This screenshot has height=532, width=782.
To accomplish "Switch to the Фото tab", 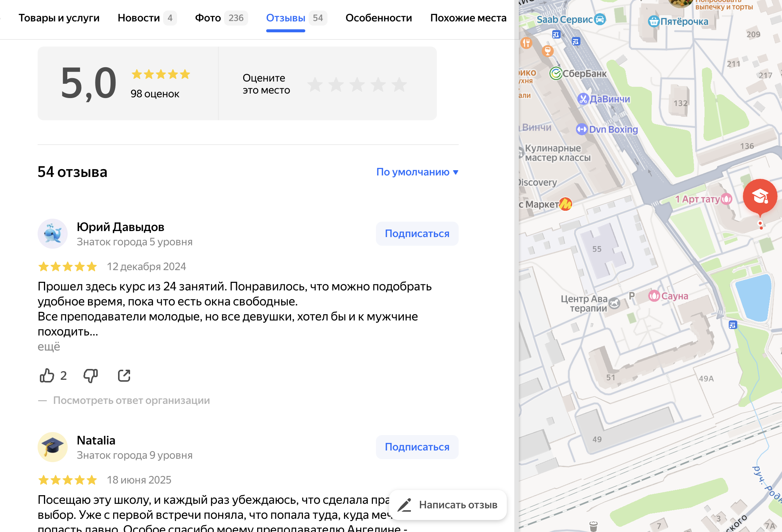I will (x=208, y=18).
